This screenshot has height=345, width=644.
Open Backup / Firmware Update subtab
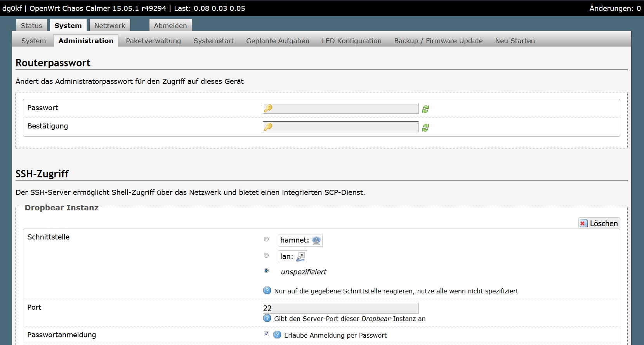click(438, 41)
